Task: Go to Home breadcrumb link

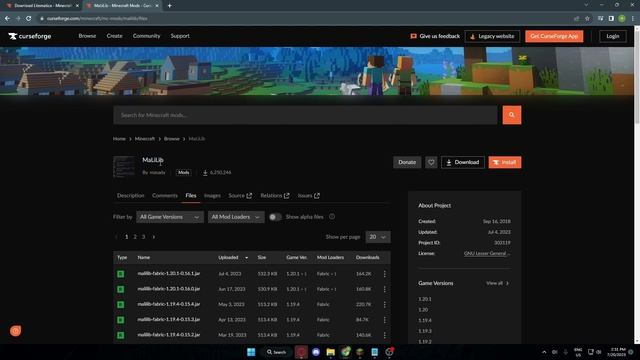Action: click(x=119, y=139)
